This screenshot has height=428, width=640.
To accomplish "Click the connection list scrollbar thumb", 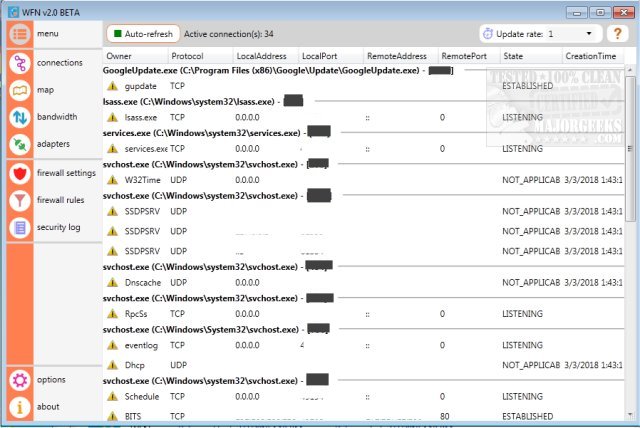I will click(630, 149).
